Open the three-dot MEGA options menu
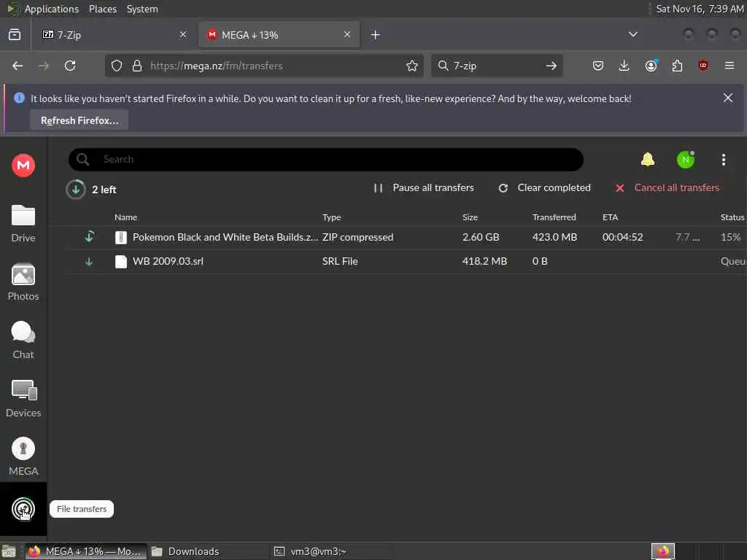Image resolution: width=747 pixels, height=560 pixels. click(723, 160)
